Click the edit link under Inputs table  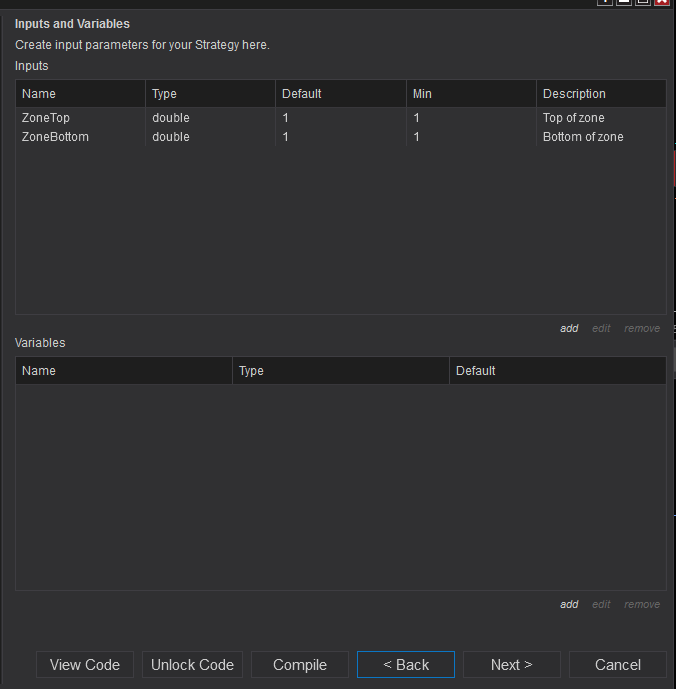[x=601, y=328]
